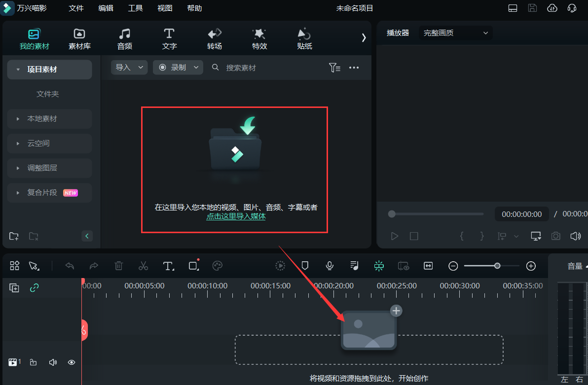Click the voiceover microphone icon
This screenshot has width=588, height=385.
(x=330, y=266)
